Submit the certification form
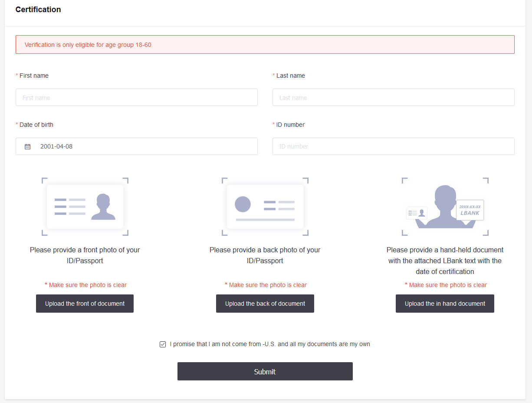This screenshot has width=532, height=403. (265, 372)
